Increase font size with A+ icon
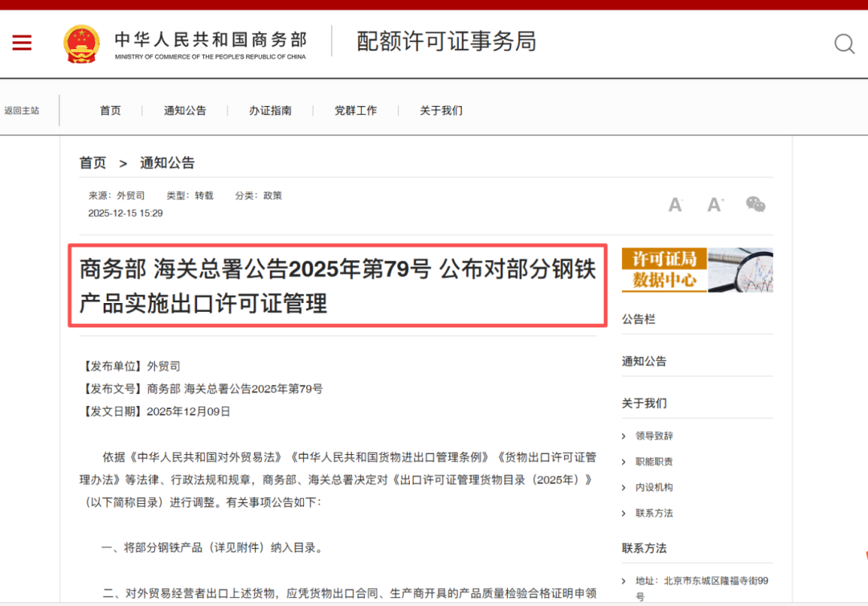The height and width of the screenshot is (606, 868). coord(714,205)
